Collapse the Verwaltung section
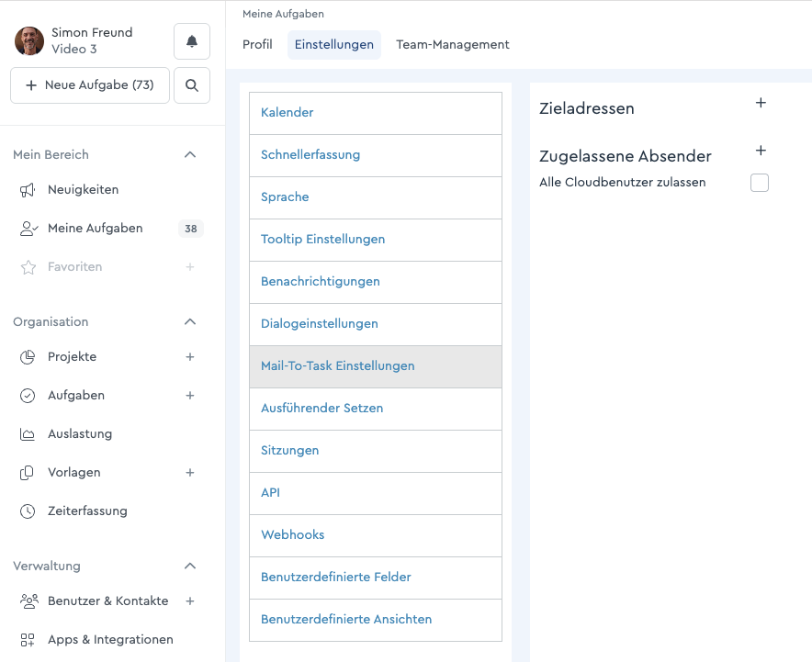Image resolution: width=812 pixels, height=662 pixels. (190, 567)
